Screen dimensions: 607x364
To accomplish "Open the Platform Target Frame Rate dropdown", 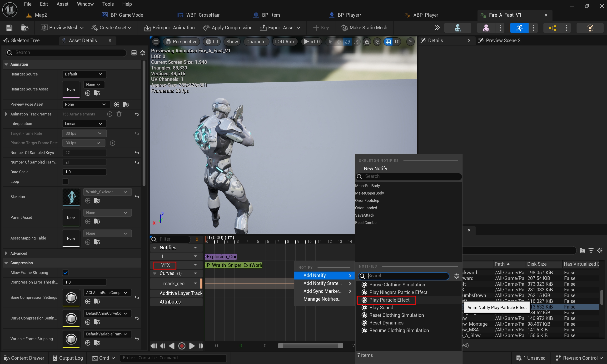I will pos(83,143).
